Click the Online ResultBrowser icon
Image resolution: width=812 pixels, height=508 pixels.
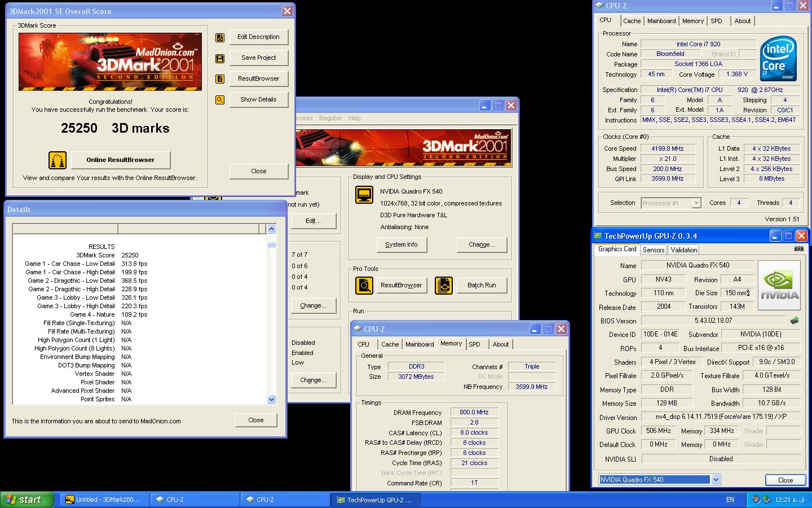coord(58,160)
